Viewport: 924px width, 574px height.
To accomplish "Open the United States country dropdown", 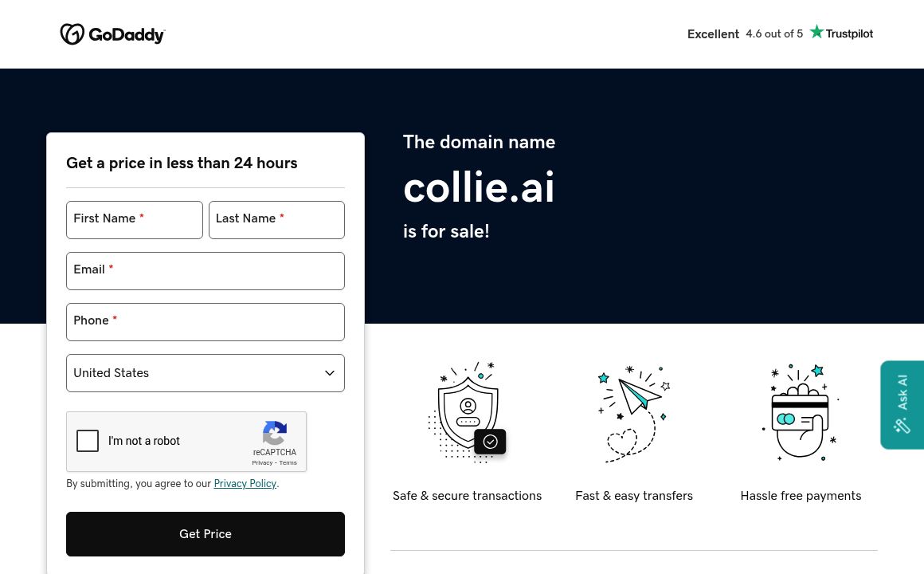I will [206, 373].
